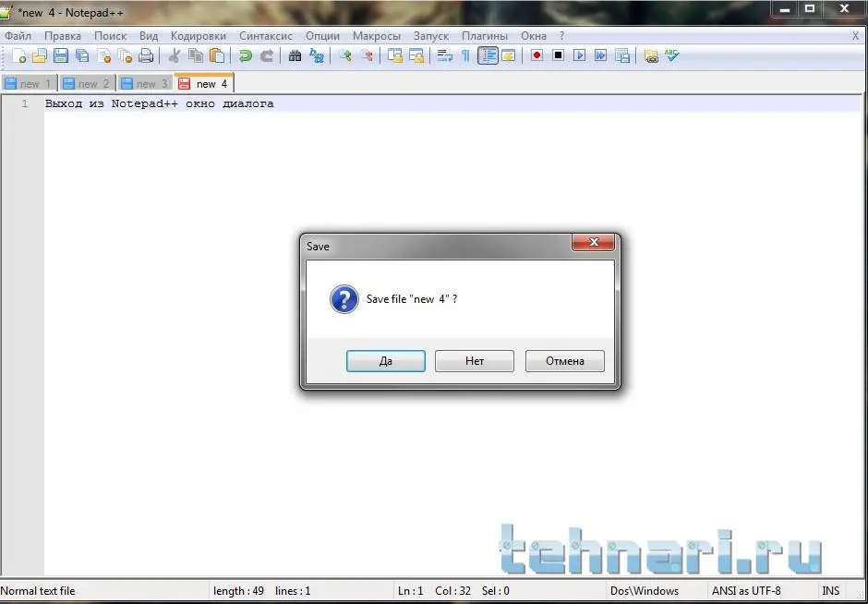Close the current document toolbar icon
Image resolution: width=868 pixels, height=604 pixels.
104,55
